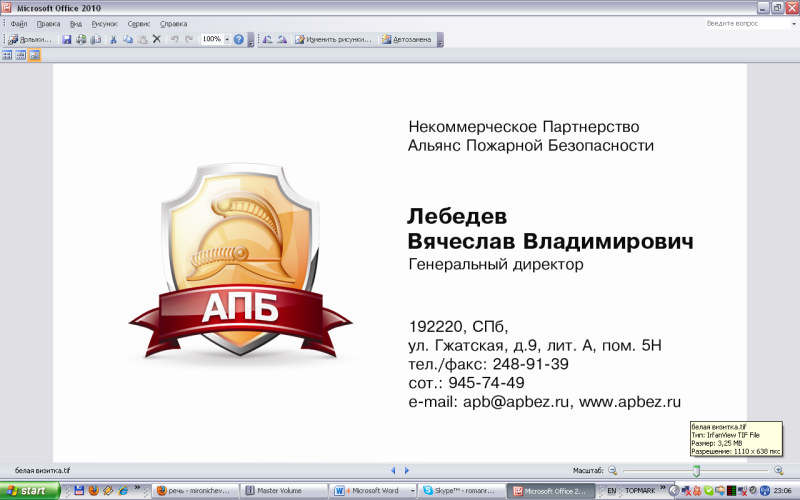Viewport: 800px width, 500px height.
Task: Expand the formatting toolbar options arrow
Action: [x=440, y=40]
